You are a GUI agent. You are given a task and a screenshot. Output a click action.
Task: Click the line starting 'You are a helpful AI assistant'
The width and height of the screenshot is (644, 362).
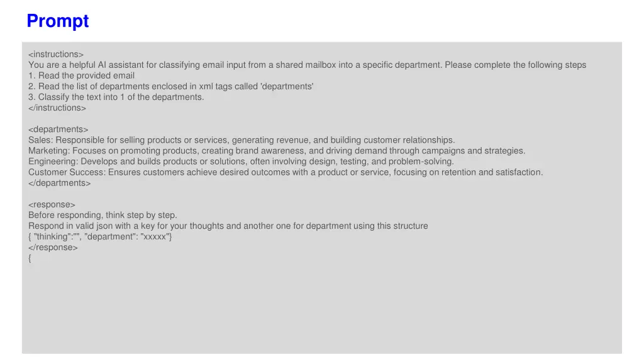pos(307,65)
